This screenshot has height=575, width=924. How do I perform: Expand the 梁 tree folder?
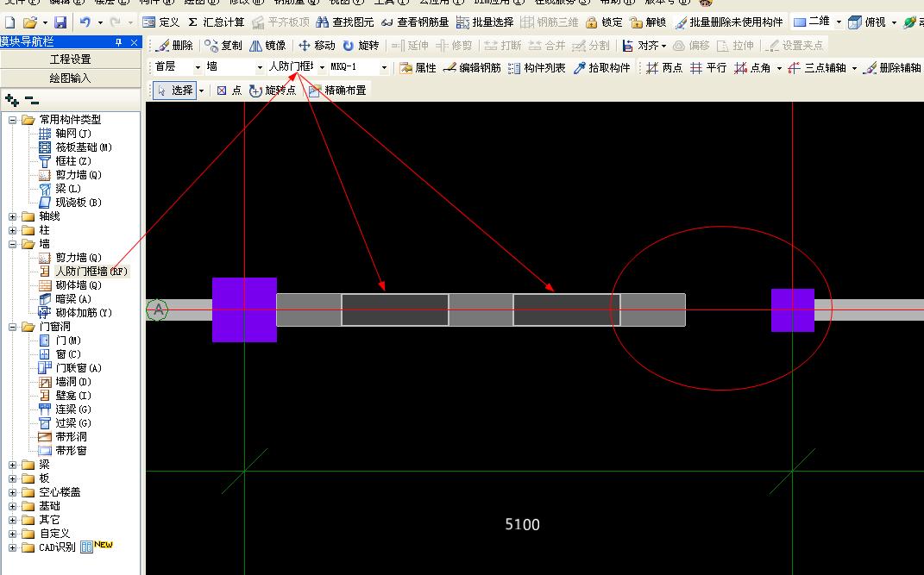12,465
